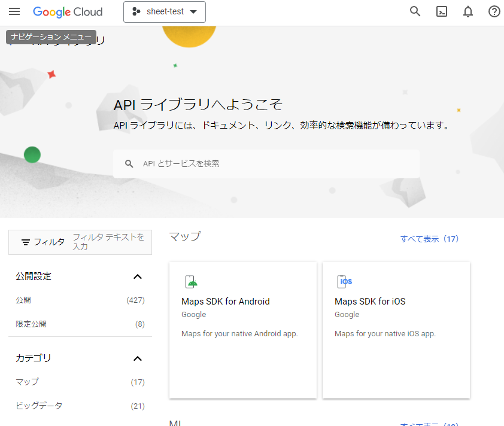
Task: Open the notifications bell
Action: tap(467, 11)
